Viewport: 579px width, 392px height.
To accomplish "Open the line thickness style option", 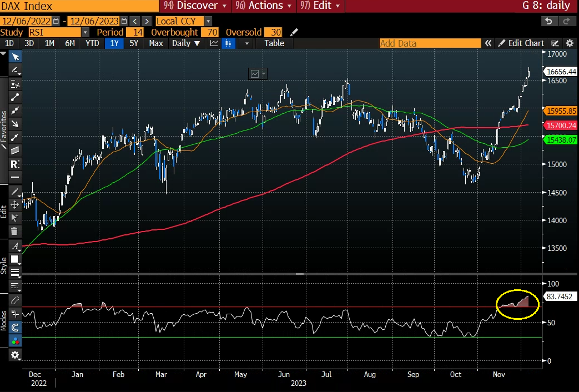I will pos(15,273).
